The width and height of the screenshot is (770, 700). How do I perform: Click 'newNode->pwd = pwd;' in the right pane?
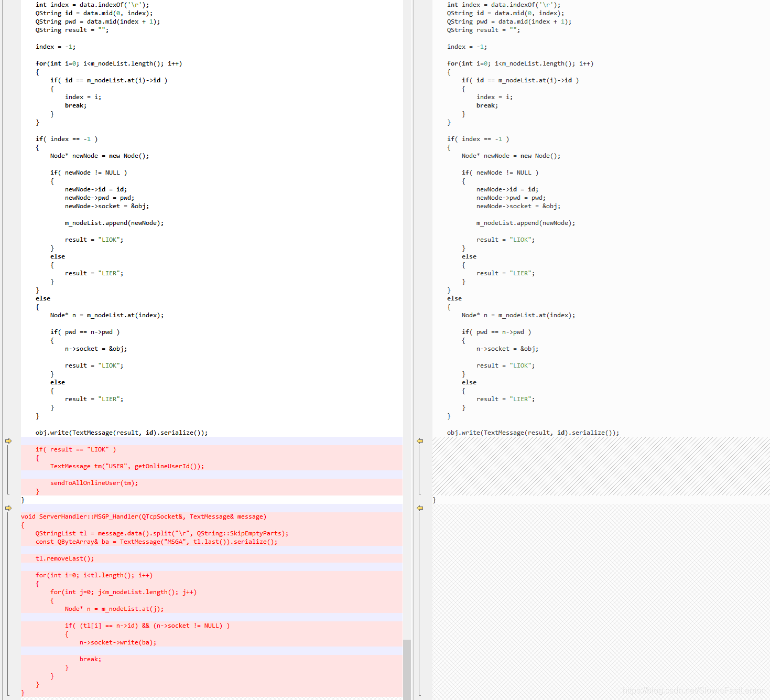[511, 198]
